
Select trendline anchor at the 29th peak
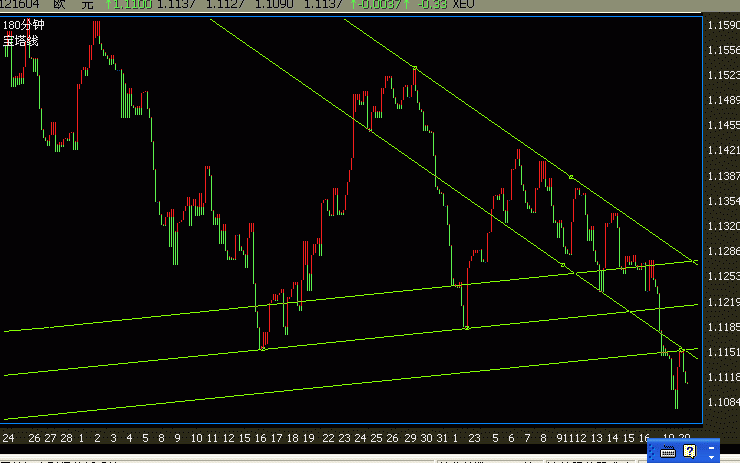pos(414,68)
